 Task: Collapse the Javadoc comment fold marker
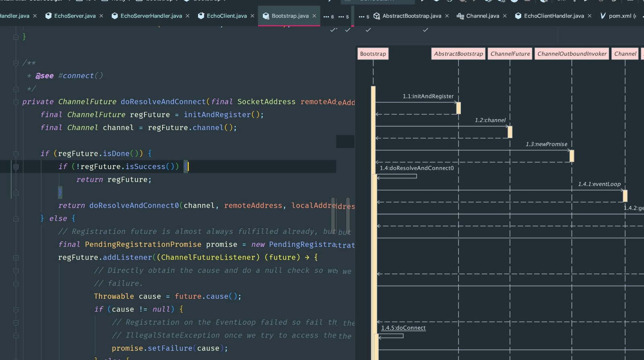[16, 63]
